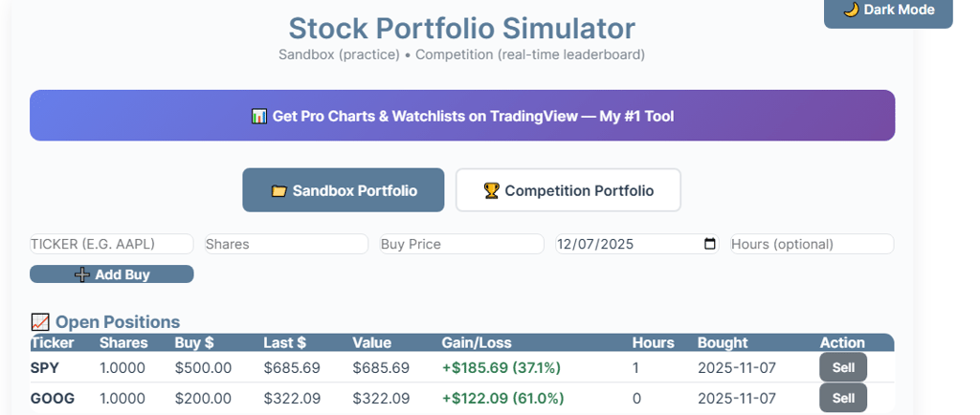Click the Hours (optional) field
Screen dimensions: 980x415
812,244
